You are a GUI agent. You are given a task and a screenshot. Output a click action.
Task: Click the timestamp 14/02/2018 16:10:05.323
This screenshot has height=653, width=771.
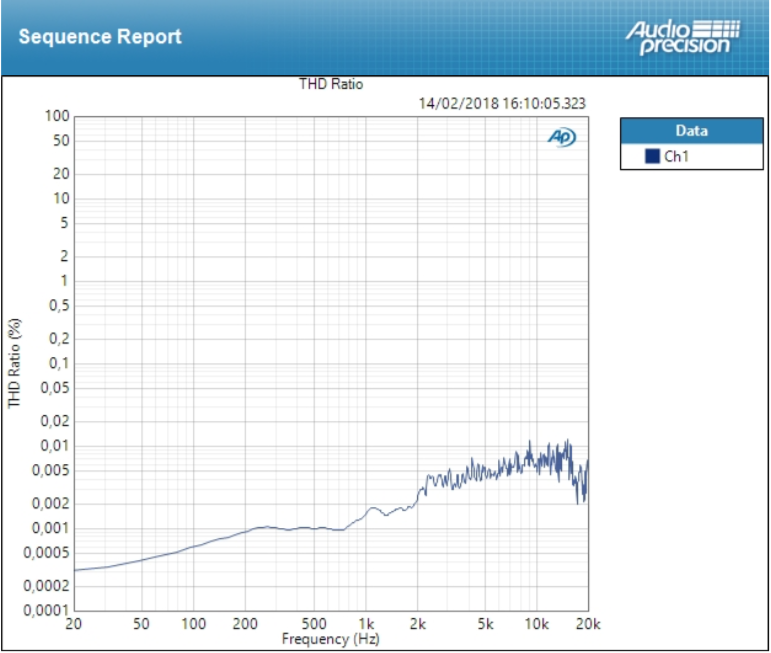(x=502, y=103)
